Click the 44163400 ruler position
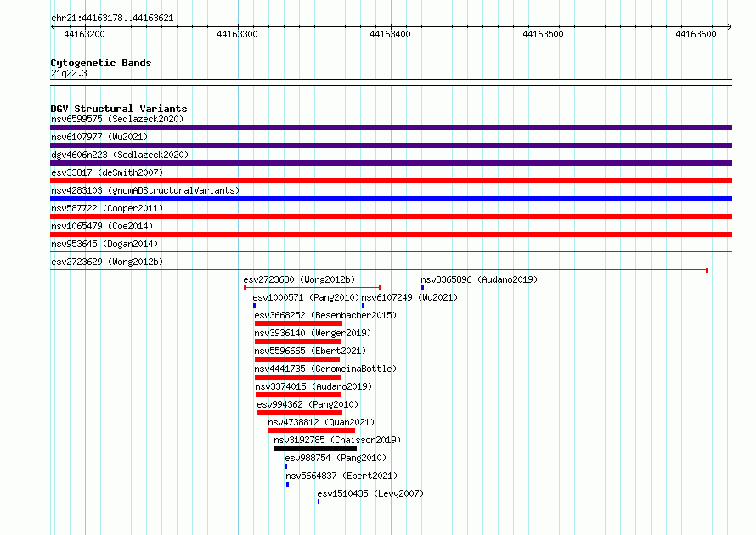The height and width of the screenshot is (535, 756). 390,34
